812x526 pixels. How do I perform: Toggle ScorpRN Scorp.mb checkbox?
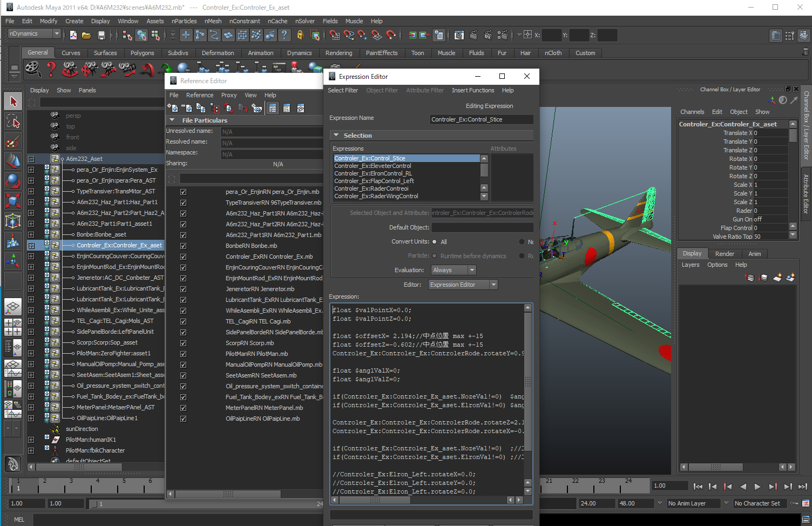[183, 343]
